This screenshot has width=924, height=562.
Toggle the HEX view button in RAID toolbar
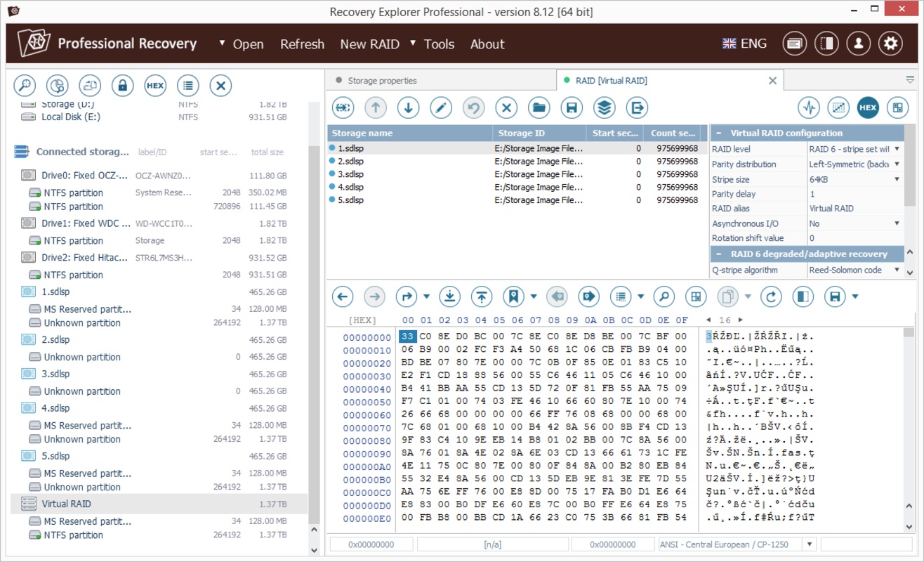click(868, 107)
